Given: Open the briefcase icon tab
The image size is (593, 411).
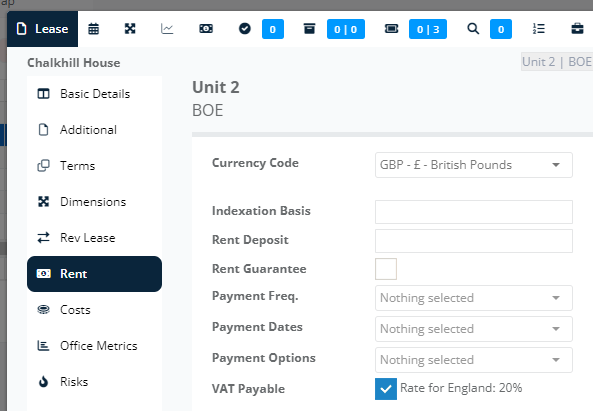Looking at the screenshot, I should 577,29.
